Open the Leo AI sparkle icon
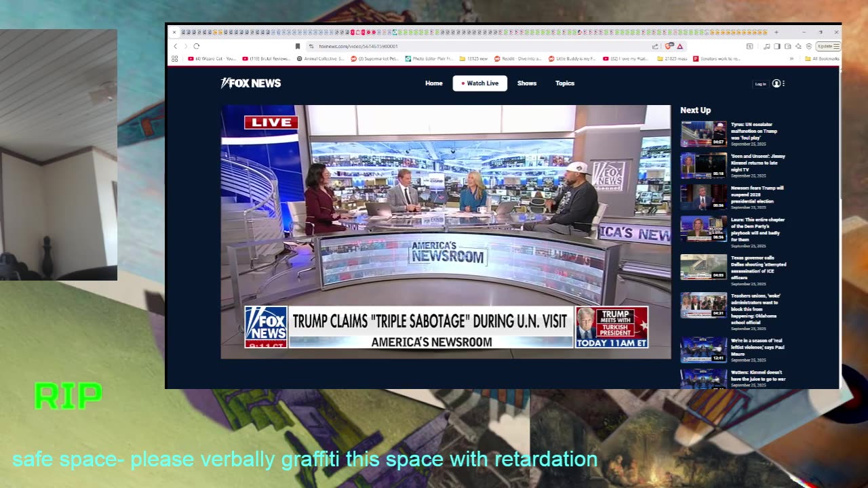 (x=798, y=46)
